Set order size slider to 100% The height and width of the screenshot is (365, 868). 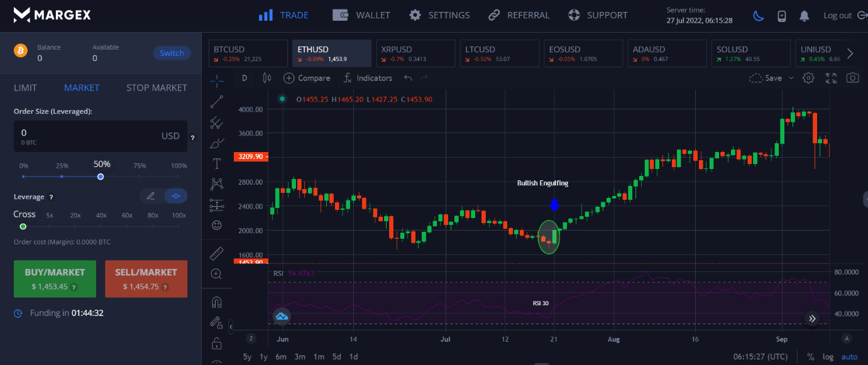coord(179,177)
